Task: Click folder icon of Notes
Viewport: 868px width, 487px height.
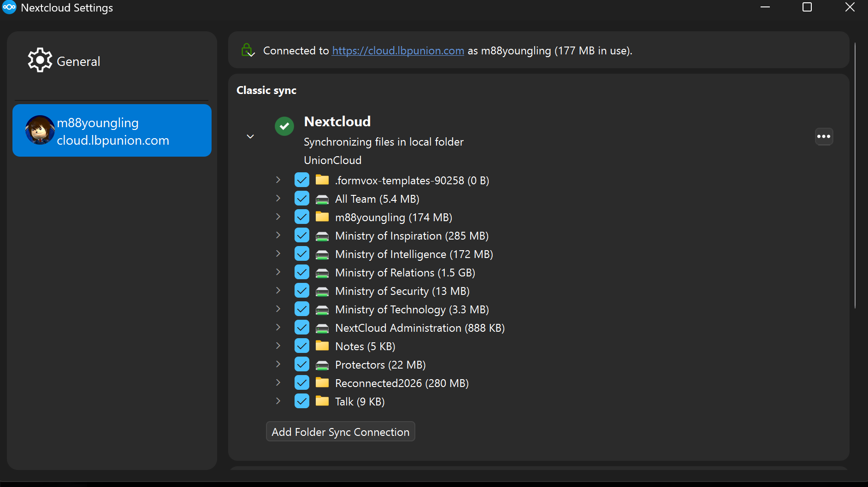Action: pyautogui.click(x=322, y=346)
